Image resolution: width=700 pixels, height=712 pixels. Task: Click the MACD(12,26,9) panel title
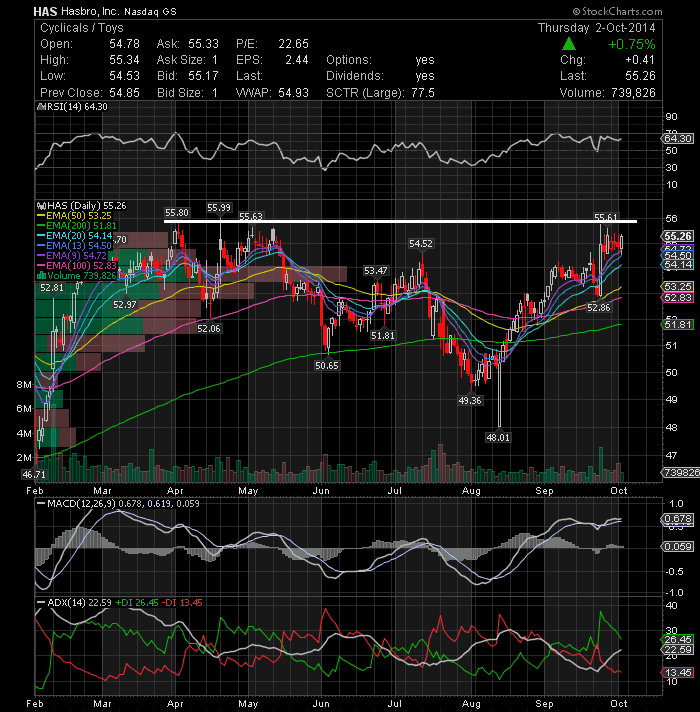[x=82, y=504]
